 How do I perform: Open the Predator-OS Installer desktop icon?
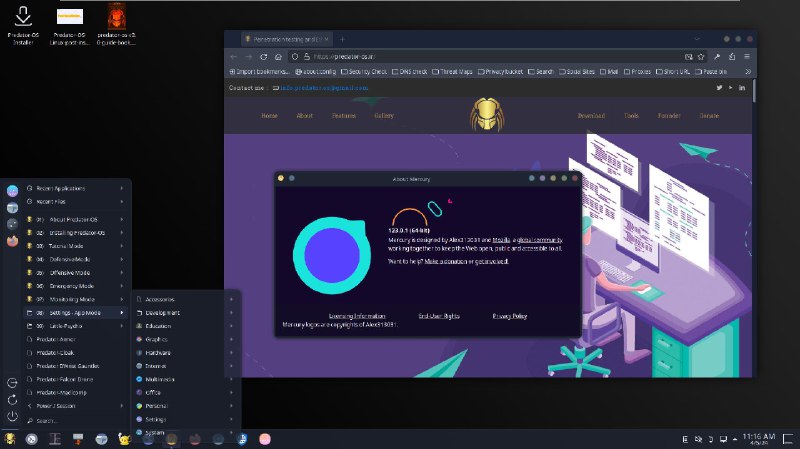click(x=23, y=24)
